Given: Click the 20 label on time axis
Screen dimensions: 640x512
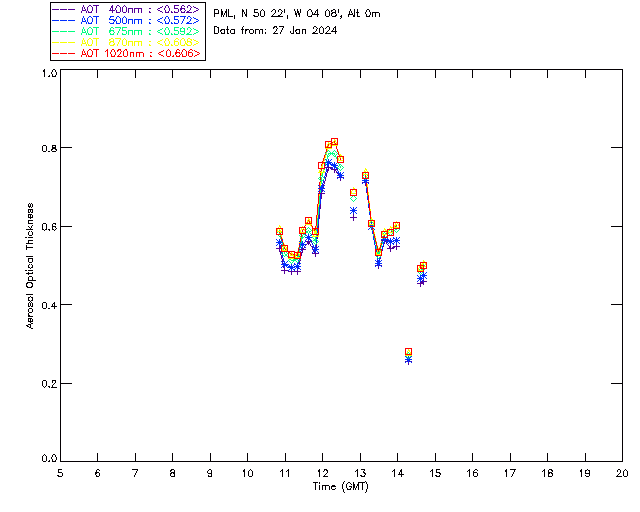Looking at the screenshot, I should click(622, 473).
